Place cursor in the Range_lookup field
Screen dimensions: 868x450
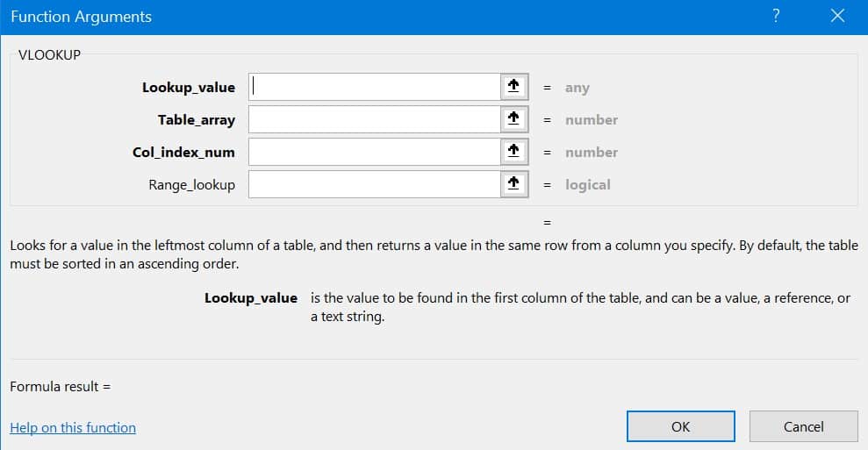click(x=375, y=184)
